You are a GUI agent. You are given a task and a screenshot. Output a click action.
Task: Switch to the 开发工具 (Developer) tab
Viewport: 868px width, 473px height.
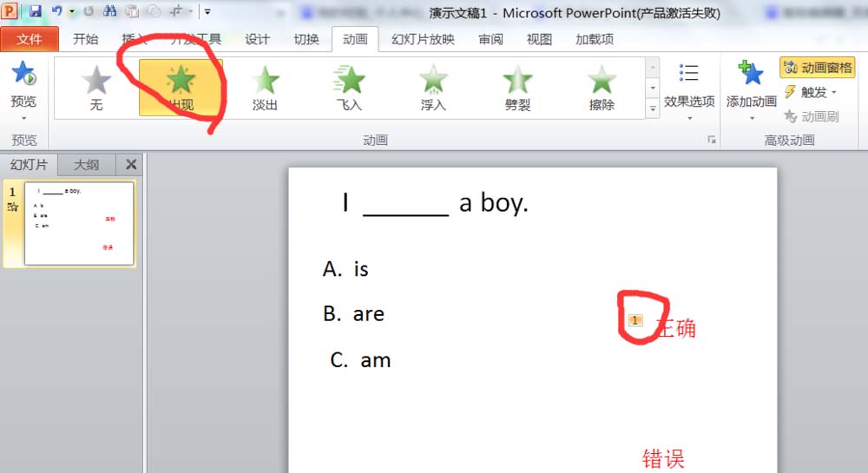(x=196, y=39)
